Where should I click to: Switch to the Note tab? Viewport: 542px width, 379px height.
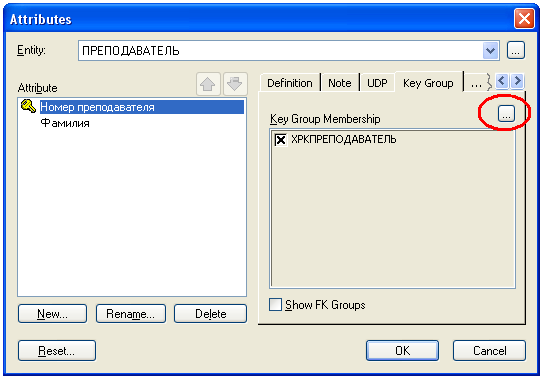[340, 83]
